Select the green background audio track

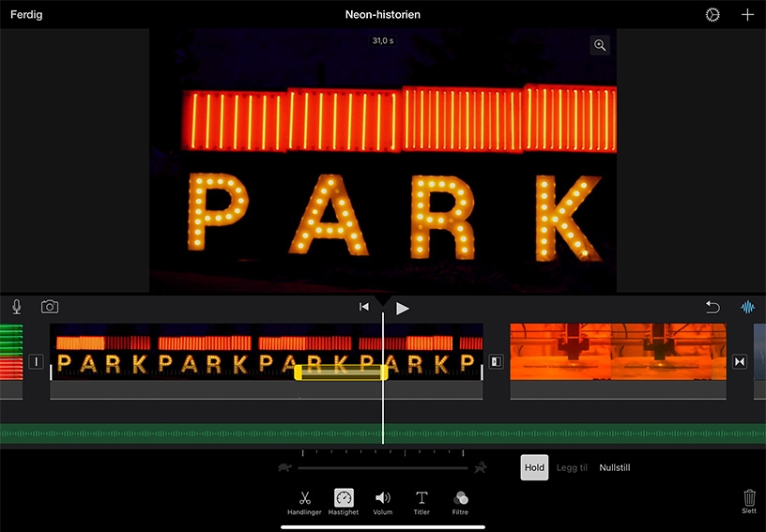[383, 433]
